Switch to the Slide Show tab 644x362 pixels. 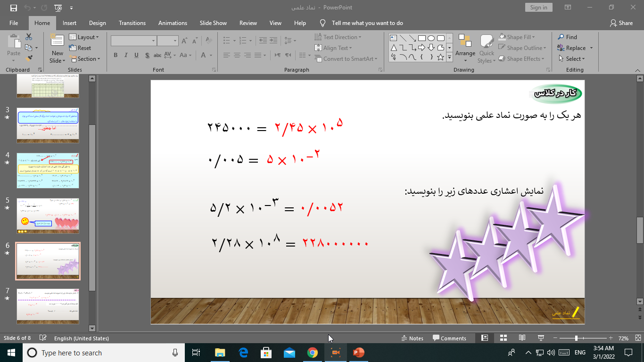[213, 23]
